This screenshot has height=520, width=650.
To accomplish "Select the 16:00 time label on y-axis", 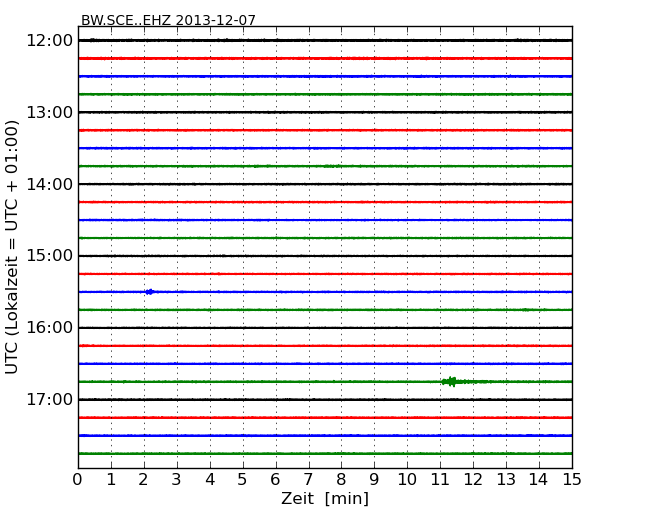I will [x=50, y=328].
